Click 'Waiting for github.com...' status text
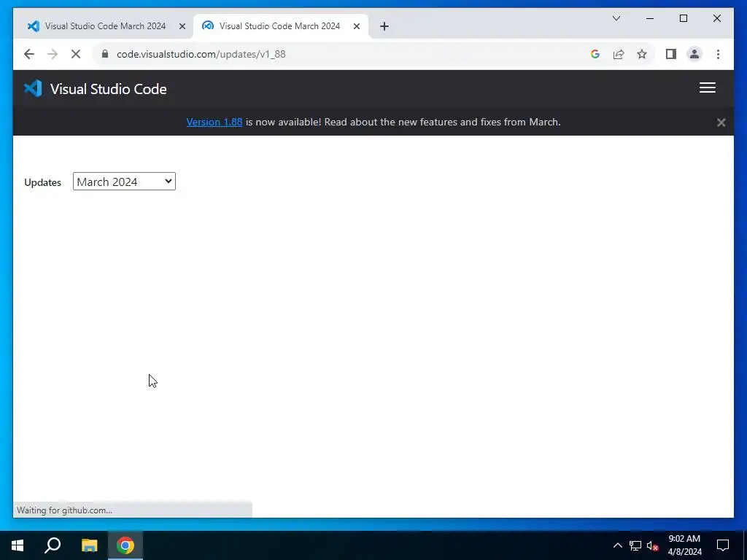Image resolution: width=747 pixels, height=560 pixels. 64,510
